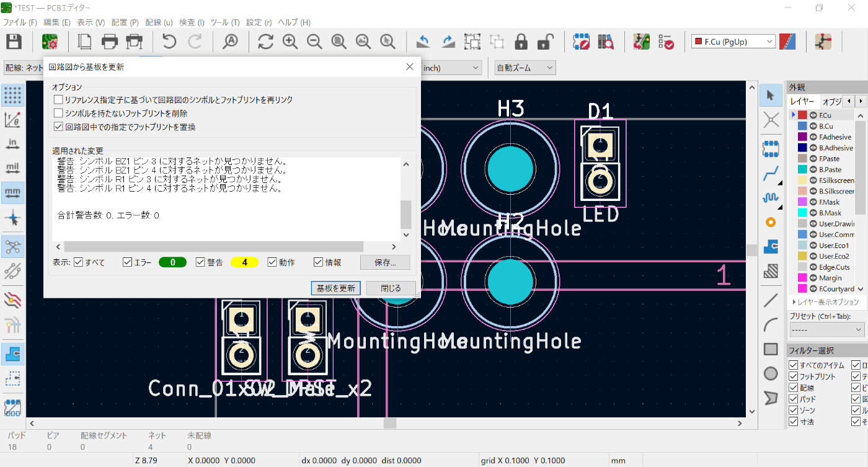This screenshot has width=868, height=467.
Task: Rotate counterclockwise with the toolbar icon
Action: pyautogui.click(x=423, y=42)
